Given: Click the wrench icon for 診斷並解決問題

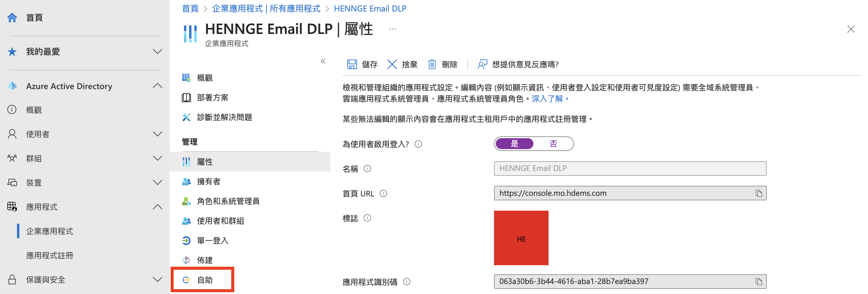Looking at the screenshot, I should 186,117.
